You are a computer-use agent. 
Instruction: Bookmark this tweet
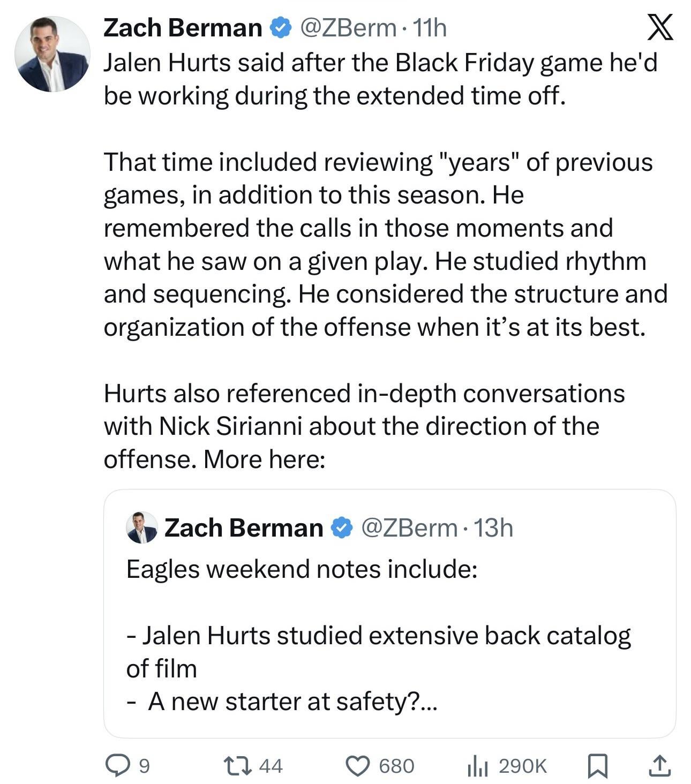point(598,765)
